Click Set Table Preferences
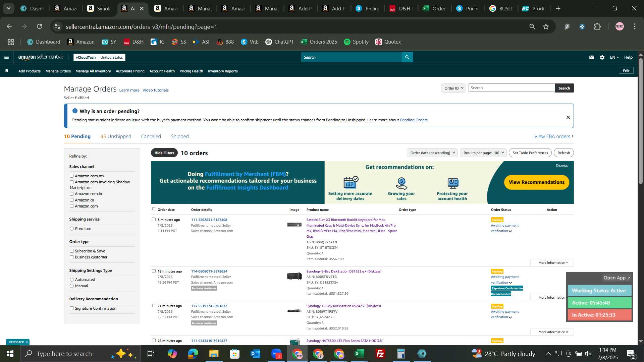This screenshot has height=362, width=644. [x=530, y=153]
